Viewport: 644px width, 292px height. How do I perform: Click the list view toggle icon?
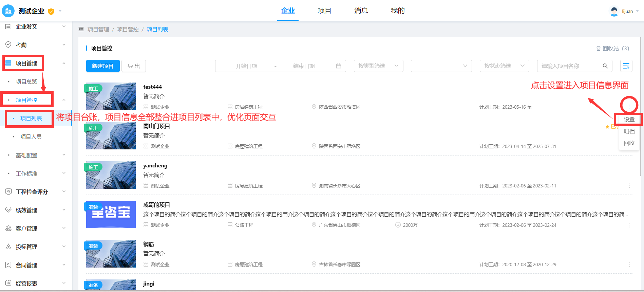[x=626, y=66]
